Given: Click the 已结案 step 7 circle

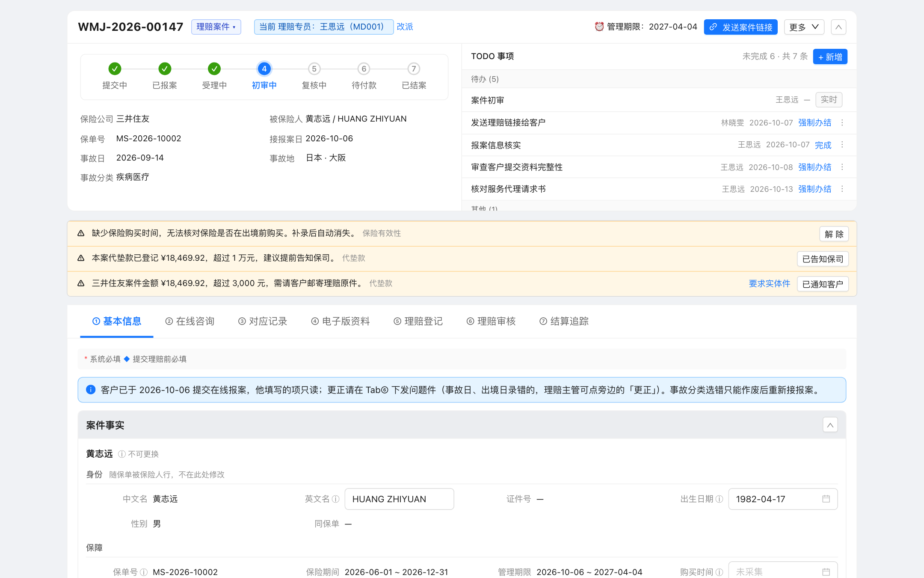Looking at the screenshot, I should (414, 69).
